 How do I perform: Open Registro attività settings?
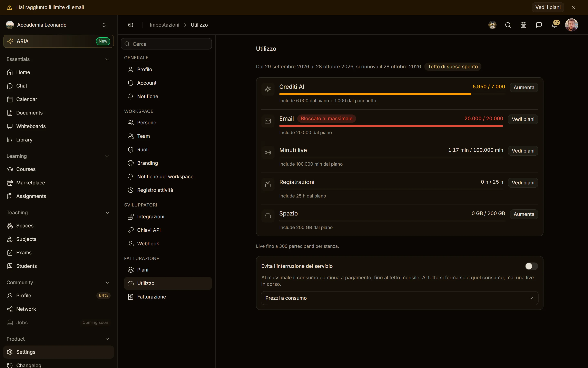[x=168, y=190]
